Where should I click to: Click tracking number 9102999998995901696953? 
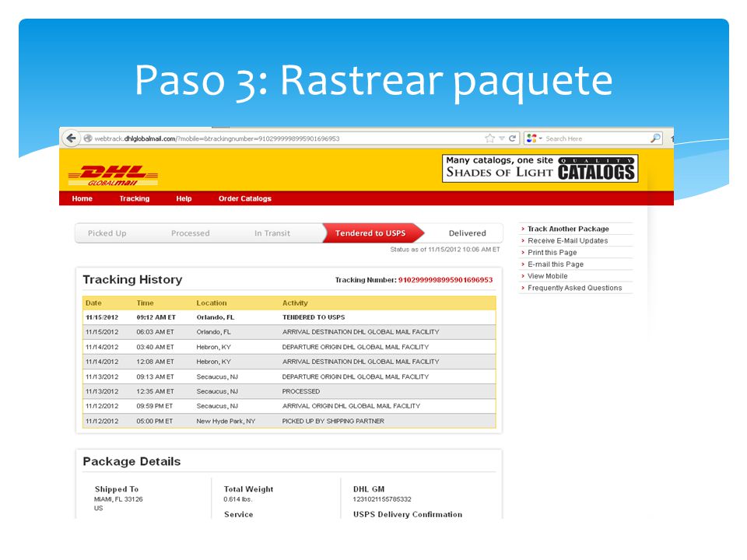point(445,280)
